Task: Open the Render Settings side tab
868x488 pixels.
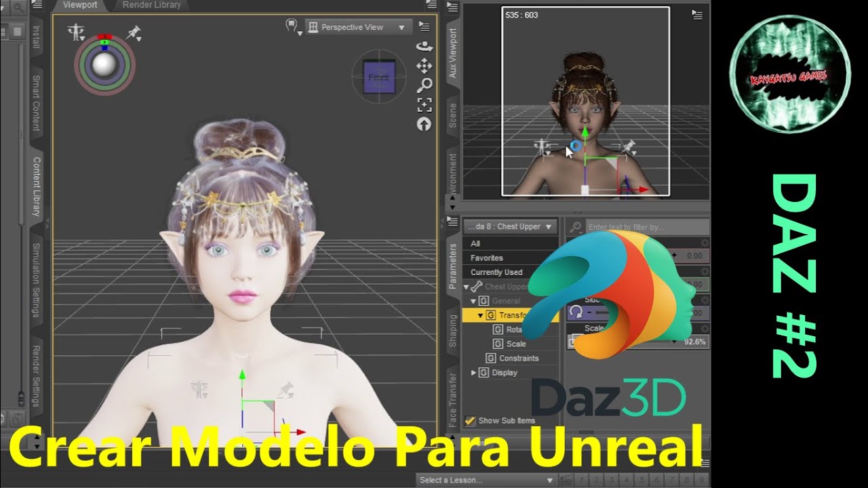Action: point(37,376)
